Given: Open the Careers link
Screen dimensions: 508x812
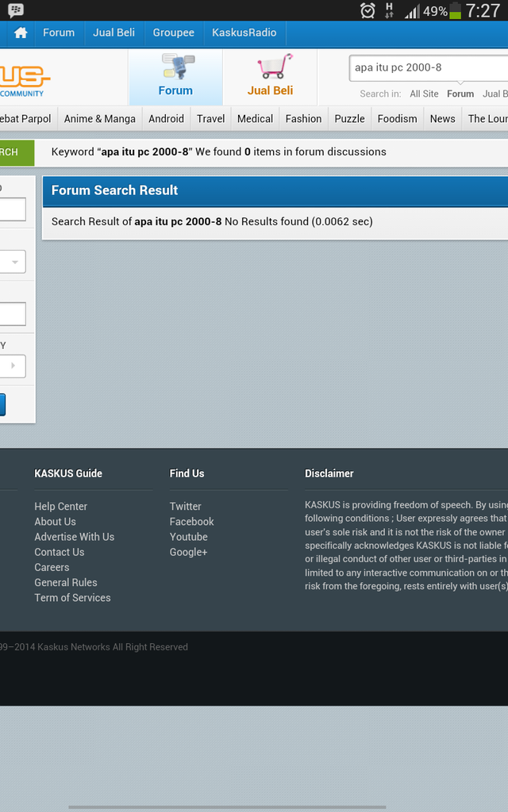Looking at the screenshot, I should (52, 567).
